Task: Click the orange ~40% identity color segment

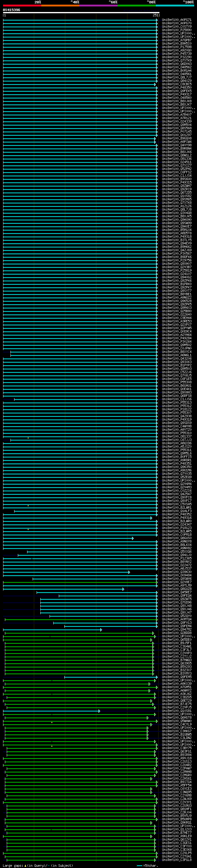Action: [x=60, y=6]
